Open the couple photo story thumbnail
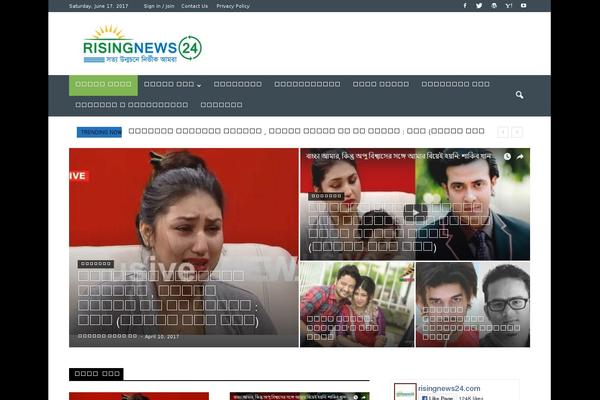The width and height of the screenshot is (600, 400). click(x=357, y=305)
